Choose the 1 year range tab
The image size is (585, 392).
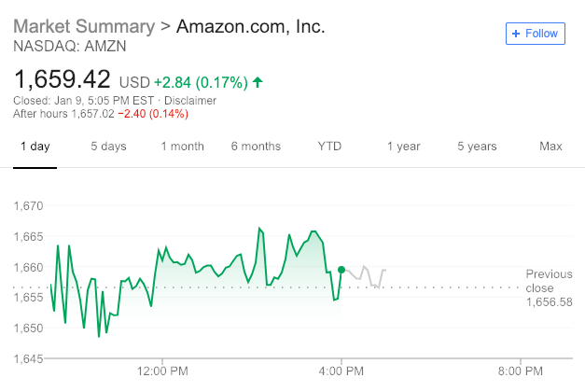pos(403,147)
